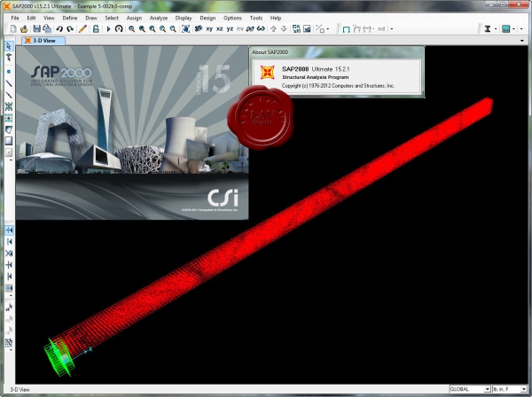Open the rightmost toolbar options arrow
Image resolution: width=532 pixels, height=397 pixels.
click(522, 29)
